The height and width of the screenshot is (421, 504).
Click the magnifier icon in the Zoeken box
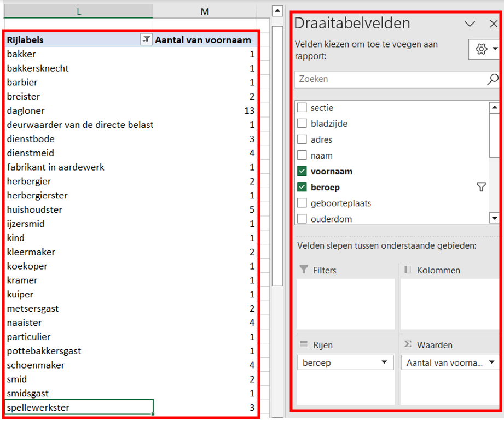click(491, 79)
